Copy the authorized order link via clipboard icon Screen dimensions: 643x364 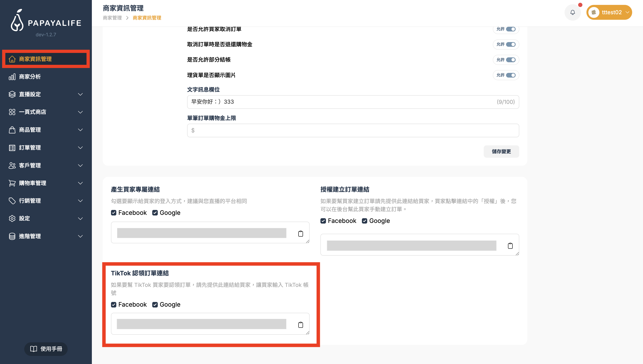point(510,246)
